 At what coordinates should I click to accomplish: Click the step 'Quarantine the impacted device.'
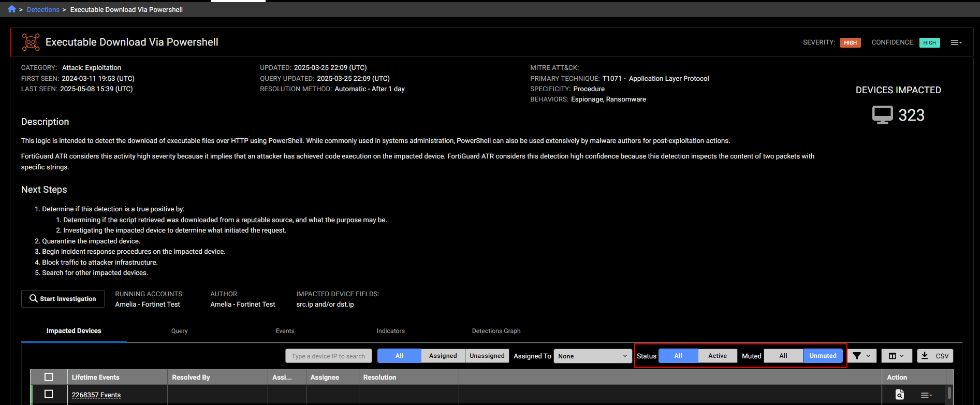coord(91,241)
